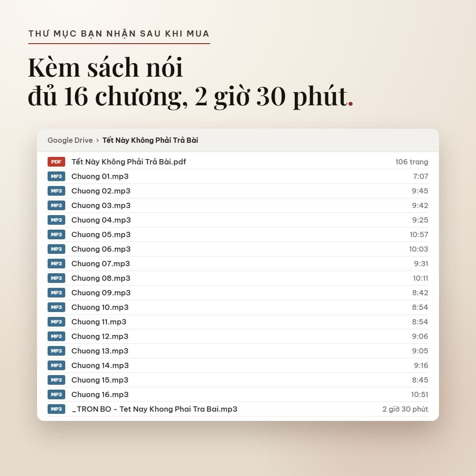
Task: Click the MP3 icon beside Chuong 02.mp3
Action: [x=56, y=191]
